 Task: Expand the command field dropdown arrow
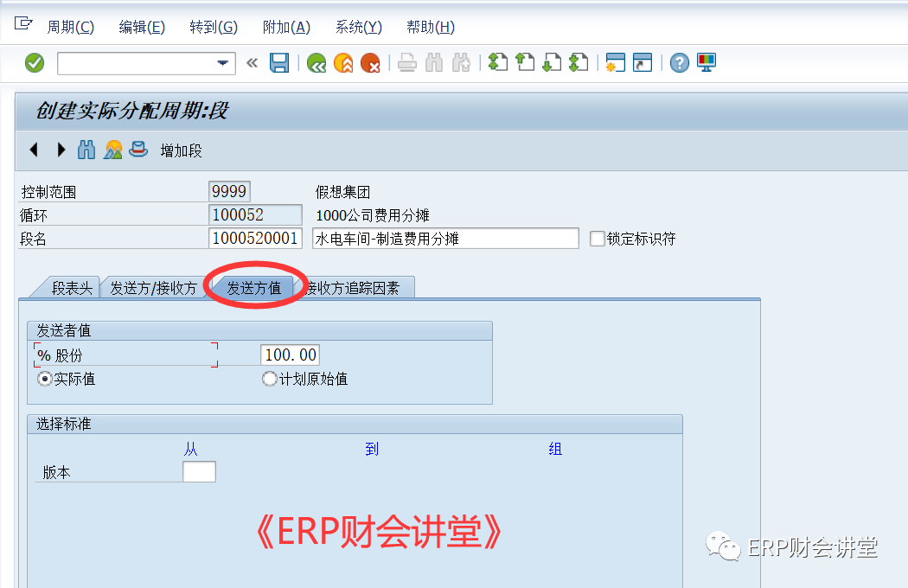pyautogui.click(x=224, y=62)
